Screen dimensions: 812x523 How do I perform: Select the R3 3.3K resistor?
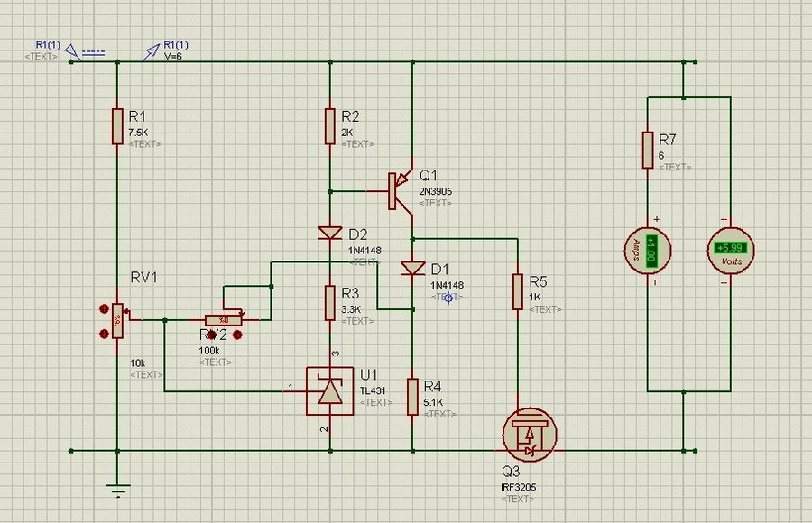pyautogui.click(x=330, y=303)
